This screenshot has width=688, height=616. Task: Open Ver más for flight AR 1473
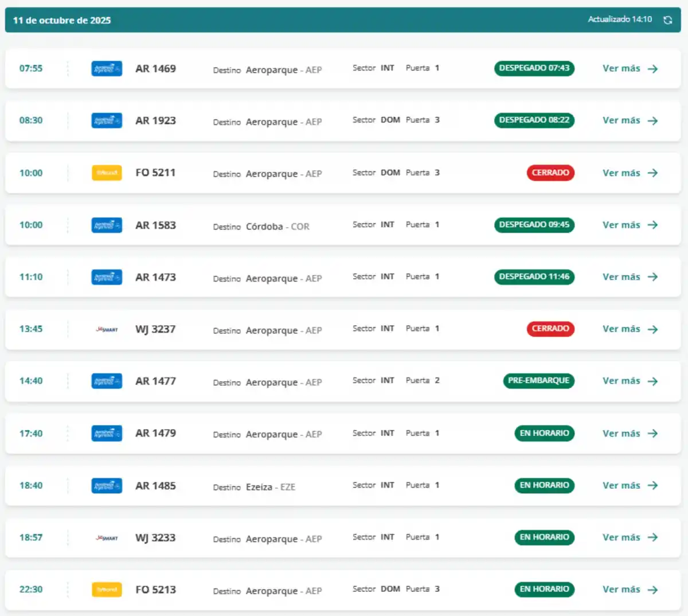(630, 277)
